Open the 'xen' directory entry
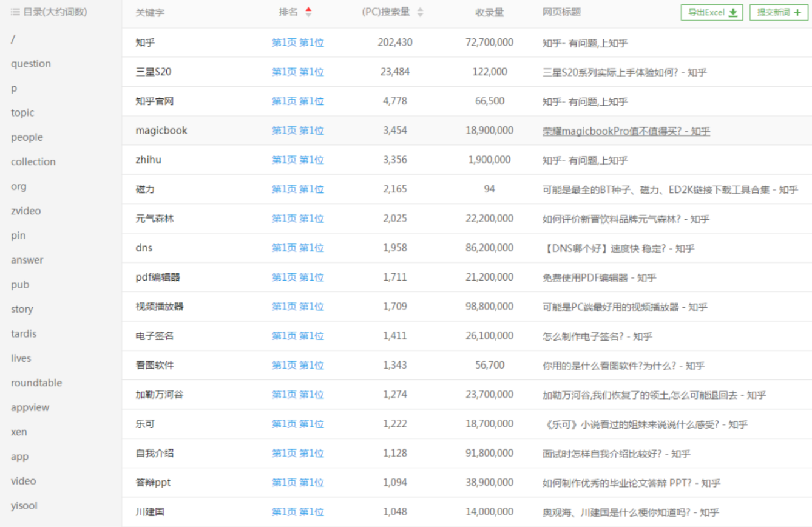 click(x=19, y=432)
